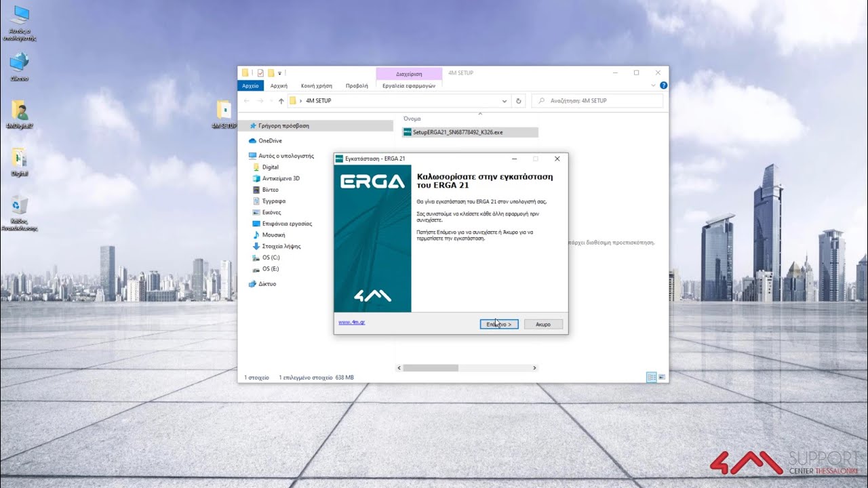Go up one folder level
868x488 pixels.
[x=281, y=101]
